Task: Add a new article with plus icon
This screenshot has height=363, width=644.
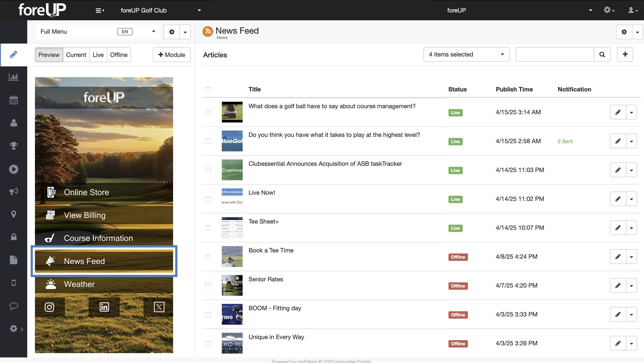Action: (625, 54)
